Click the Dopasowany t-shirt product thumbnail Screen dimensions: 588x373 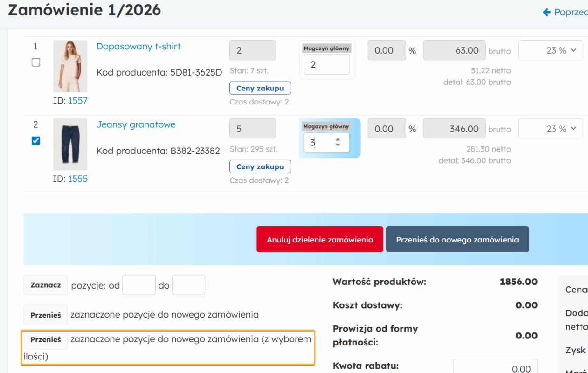point(70,66)
